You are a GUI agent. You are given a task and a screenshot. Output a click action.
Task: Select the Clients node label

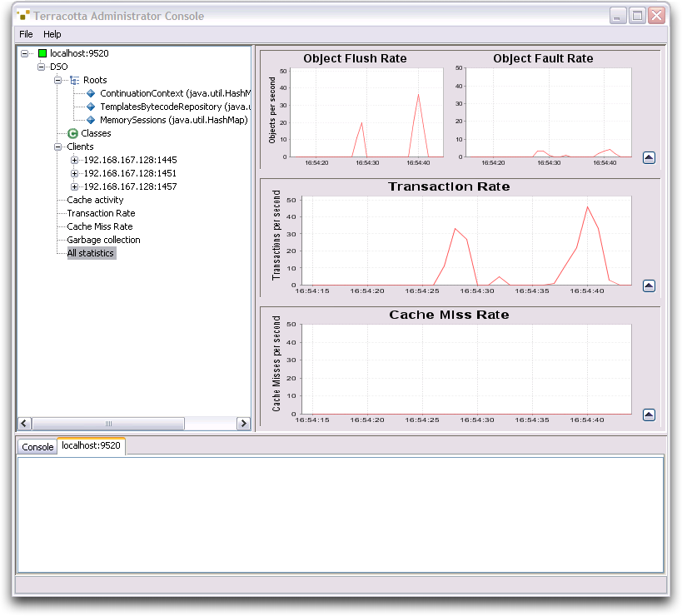80,147
